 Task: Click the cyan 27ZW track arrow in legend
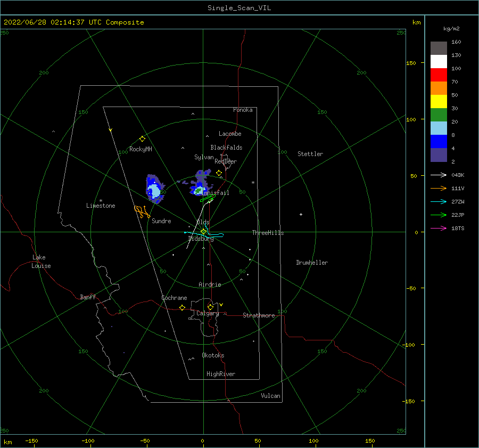point(439,201)
